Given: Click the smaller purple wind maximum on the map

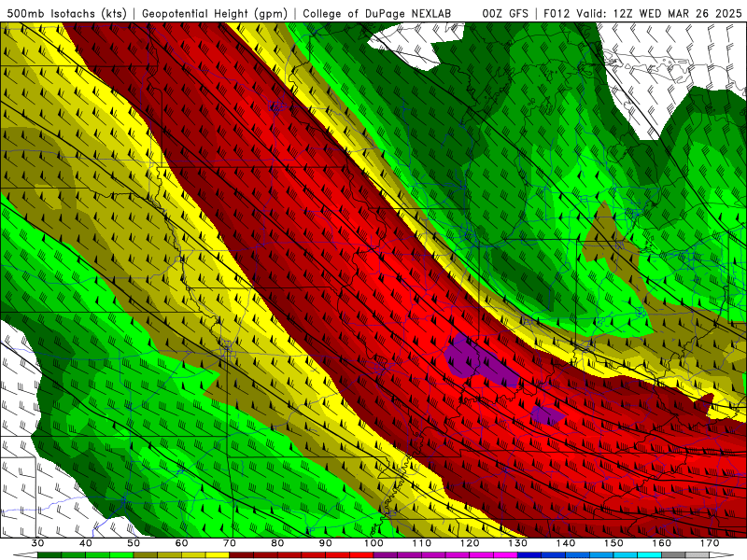Looking at the screenshot, I should (547, 414).
